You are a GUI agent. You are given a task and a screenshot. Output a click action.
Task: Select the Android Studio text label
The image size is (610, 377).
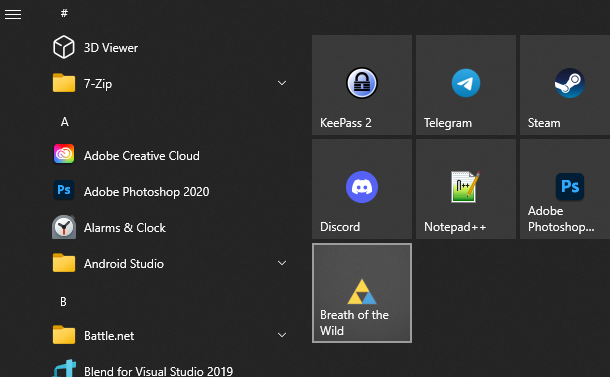(124, 264)
